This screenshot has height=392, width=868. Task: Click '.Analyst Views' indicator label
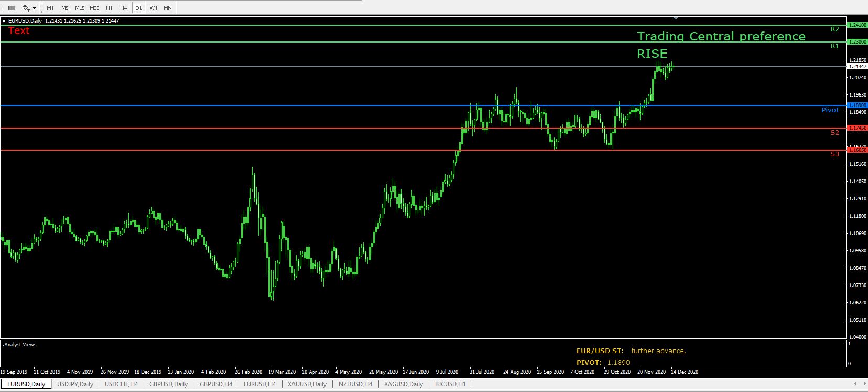tap(20, 345)
